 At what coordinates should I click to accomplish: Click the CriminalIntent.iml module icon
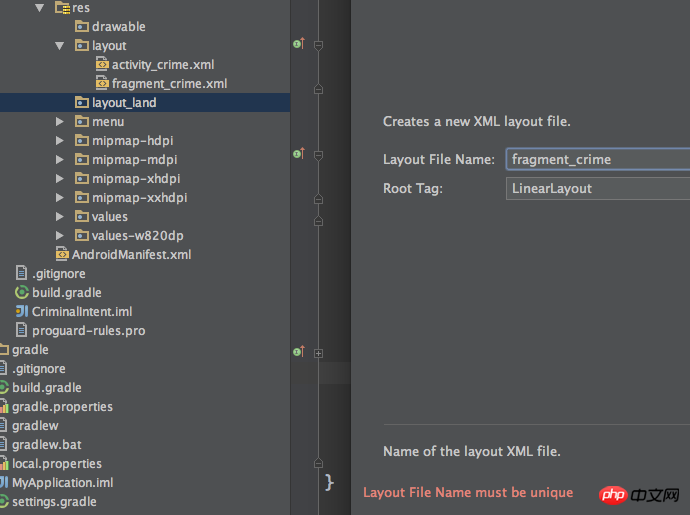tap(22, 311)
